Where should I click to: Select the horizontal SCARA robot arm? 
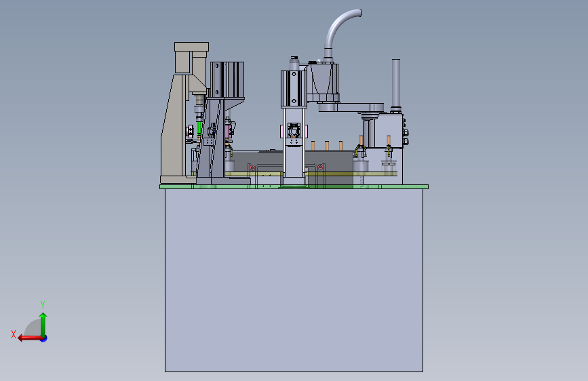pos(351,107)
